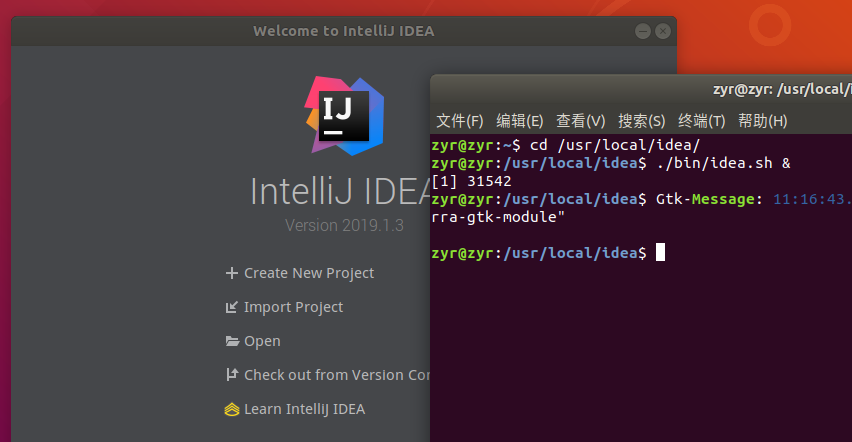Click the yellow graduation cap Learn icon
This screenshot has height=442, width=852.
[x=232, y=409]
